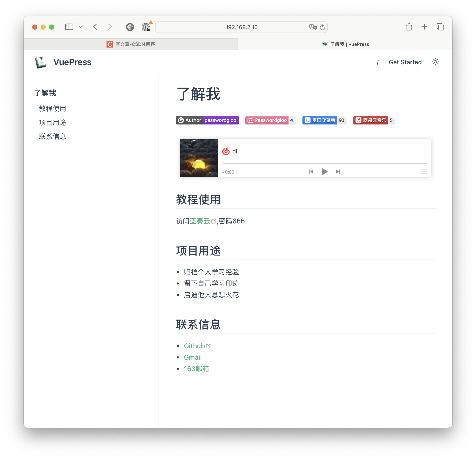The height and width of the screenshot is (459, 476).
Task: Switch to 写文章-CSDN博客 tab
Action: [x=131, y=44]
